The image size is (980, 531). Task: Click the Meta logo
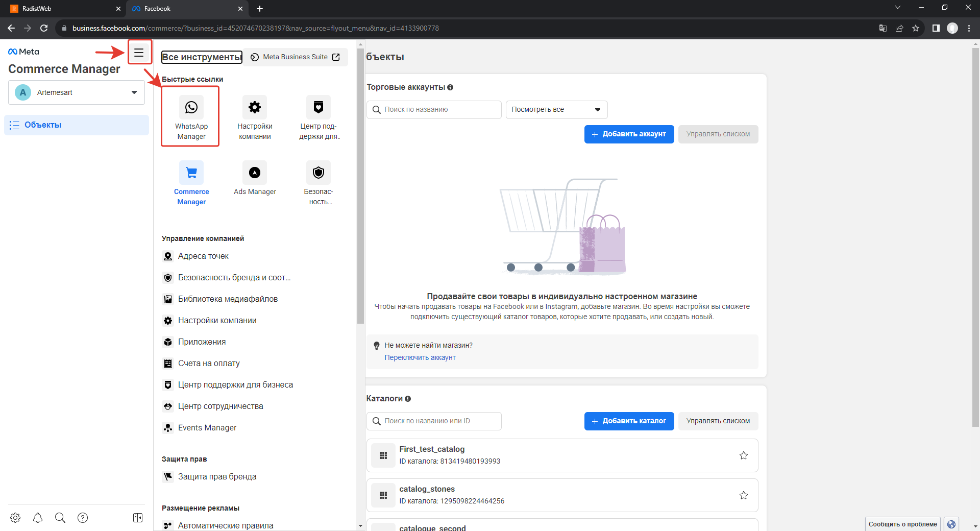click(x=23, y=52)
